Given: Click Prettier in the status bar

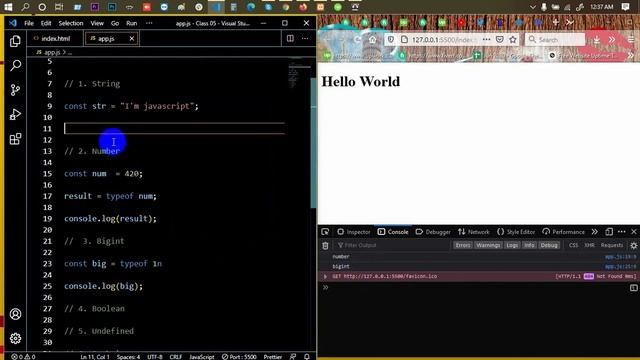Looking at the screenshot, I should click(x=273, y=357).
